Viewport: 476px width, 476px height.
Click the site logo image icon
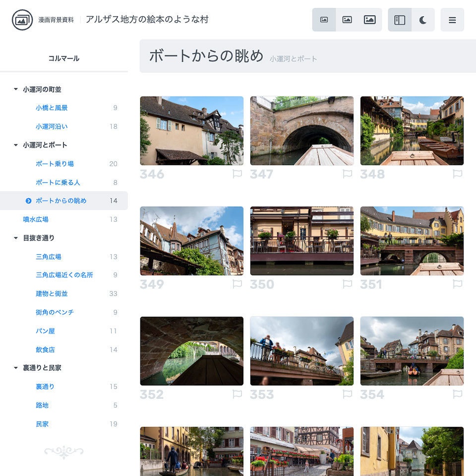(19, 19)
